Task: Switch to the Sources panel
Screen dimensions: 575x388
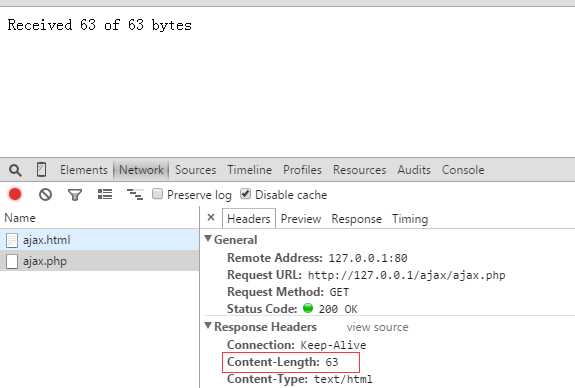Action: pos(195,170)
